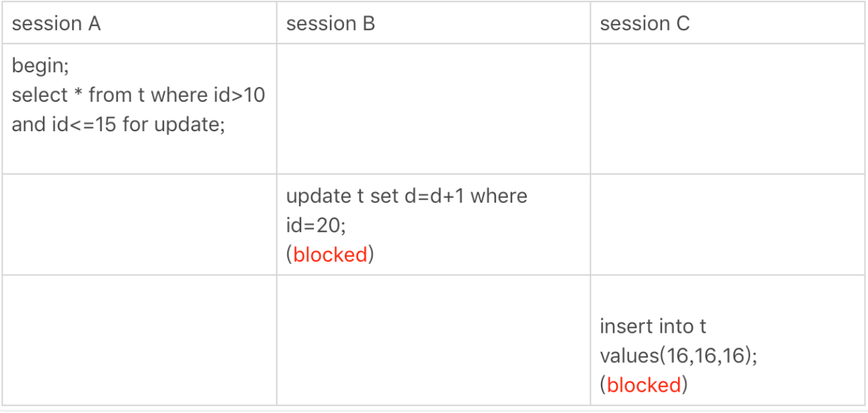Click the "select * from t" line
Screen dimensions: 868x413
[79, 95]
